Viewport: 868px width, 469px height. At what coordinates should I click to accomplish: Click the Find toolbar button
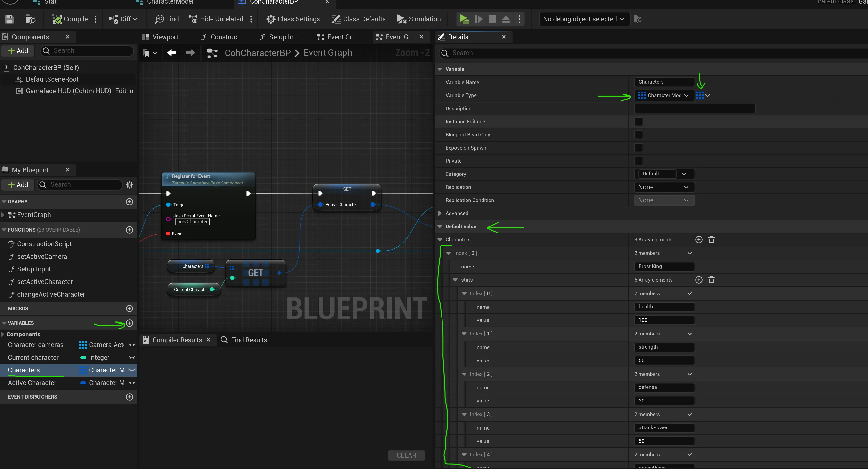pyautogui.click(x=167, y=19)
